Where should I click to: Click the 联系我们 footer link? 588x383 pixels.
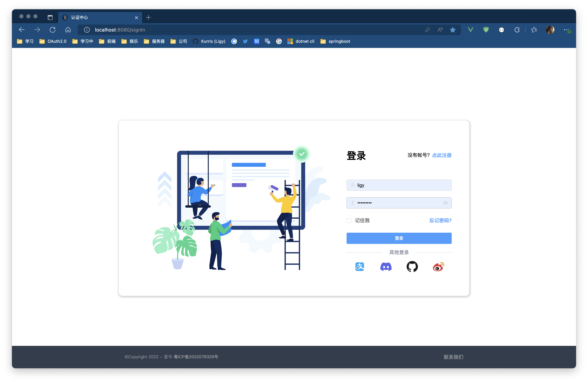[x=453, y=357]
